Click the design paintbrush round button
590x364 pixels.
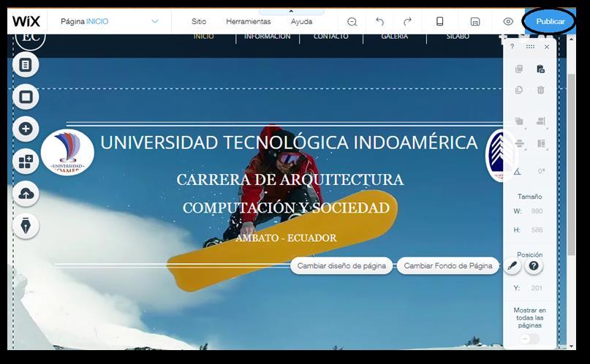click(x=512, y=266)
